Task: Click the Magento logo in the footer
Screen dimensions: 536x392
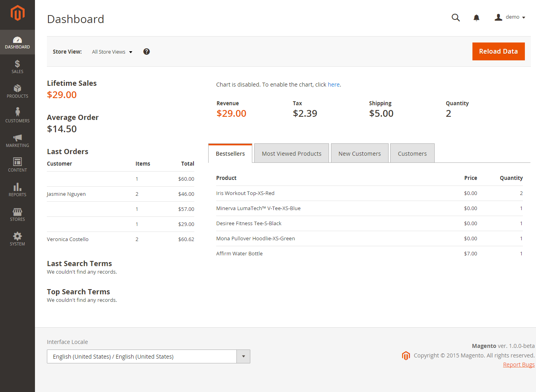Action: (x=406, y=355)
